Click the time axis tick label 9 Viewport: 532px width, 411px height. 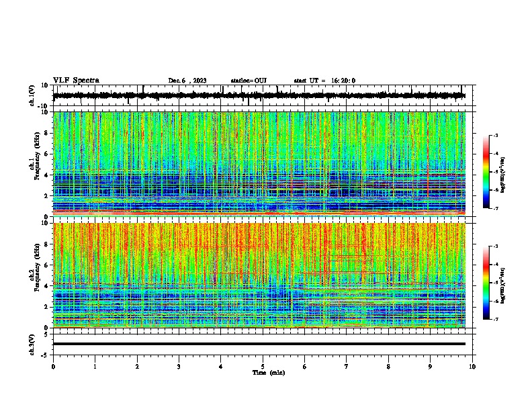pos(430,367)
